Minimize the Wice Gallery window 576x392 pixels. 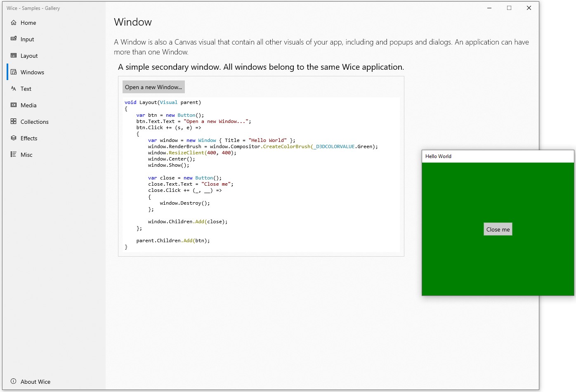pyautogui.click(x=489, y=8)
